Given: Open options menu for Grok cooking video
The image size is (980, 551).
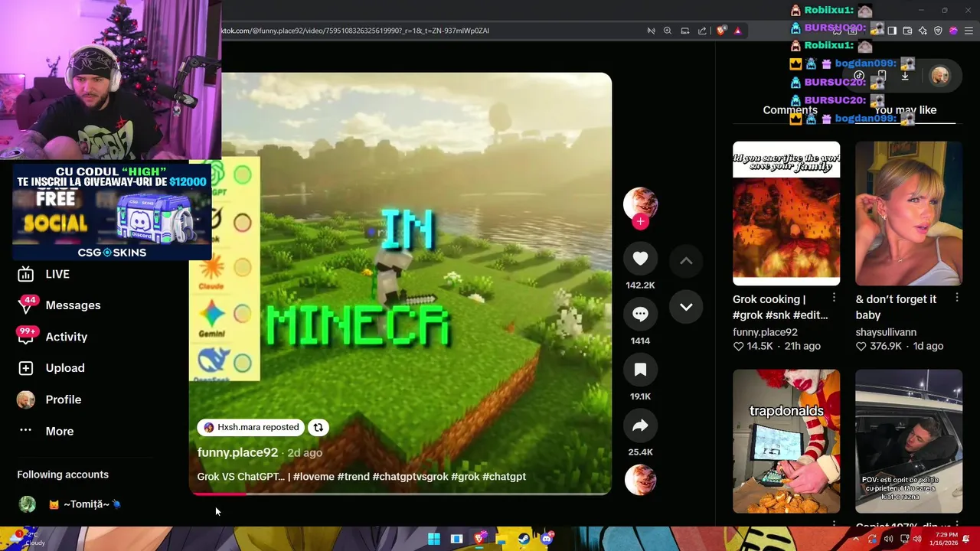Looking at the screenshot, I should tap(835, 298).
